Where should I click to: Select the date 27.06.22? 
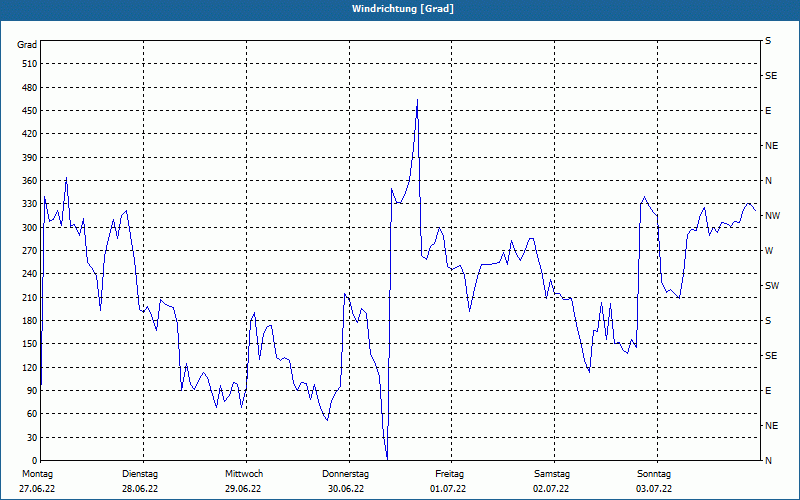(37, 489)
